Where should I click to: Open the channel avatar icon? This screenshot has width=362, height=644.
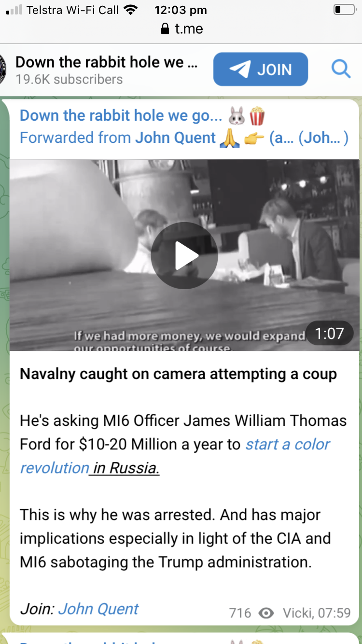pos(3,70)
